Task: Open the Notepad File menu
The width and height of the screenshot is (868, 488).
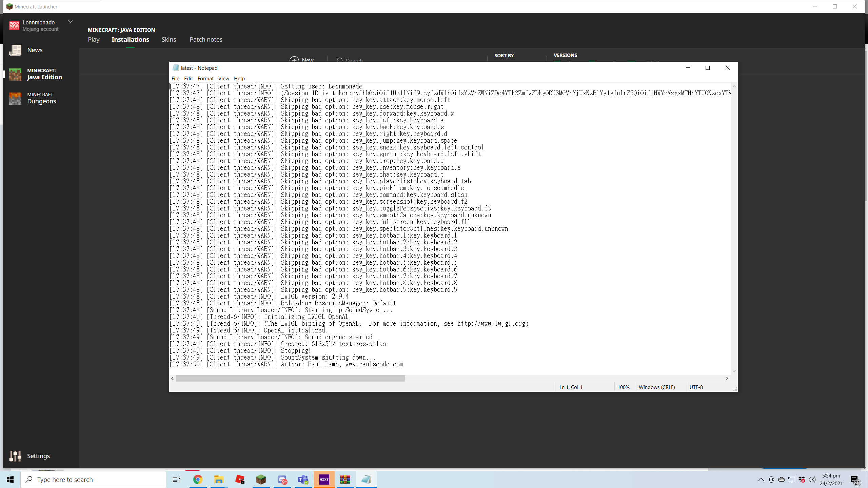Action: pyautogui.click(x=175, y=78)
